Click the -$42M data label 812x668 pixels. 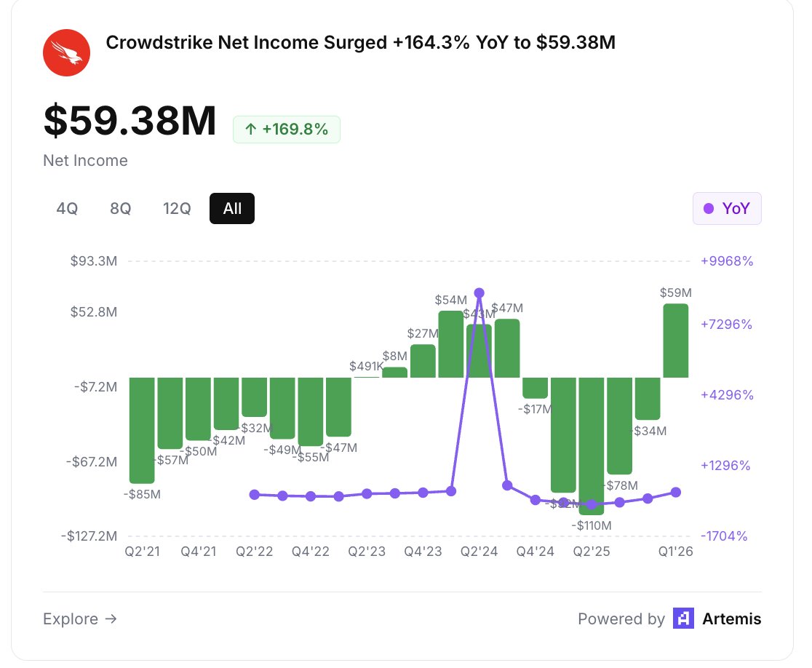[x=227, y=440]
